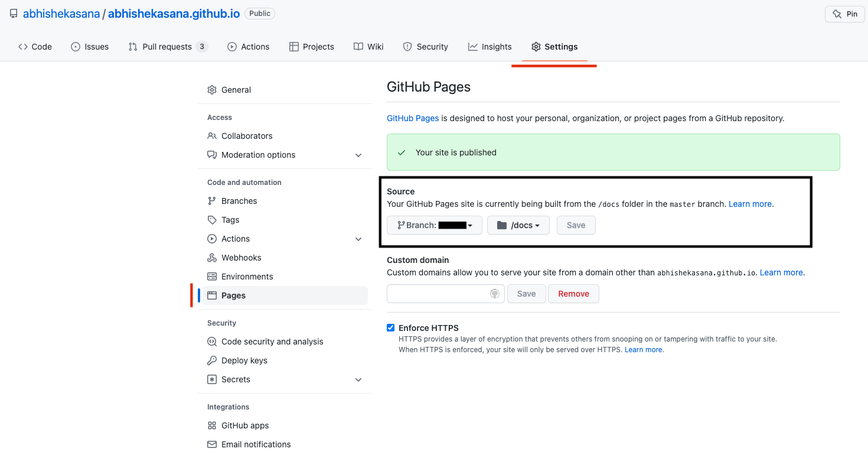Click the Save button for custom domain
The image size is (868, 455).
(x=527, y=294)
